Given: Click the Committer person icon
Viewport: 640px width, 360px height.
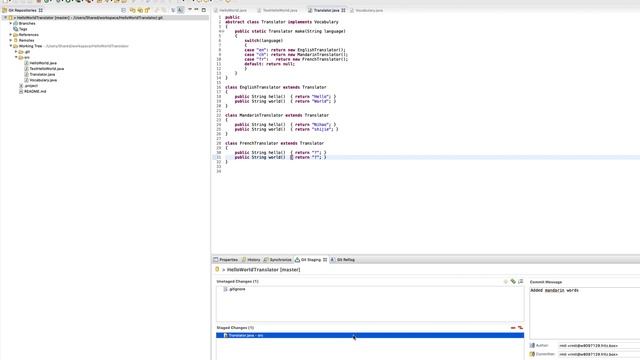Looking at the screenshot, I should point(532,354).
